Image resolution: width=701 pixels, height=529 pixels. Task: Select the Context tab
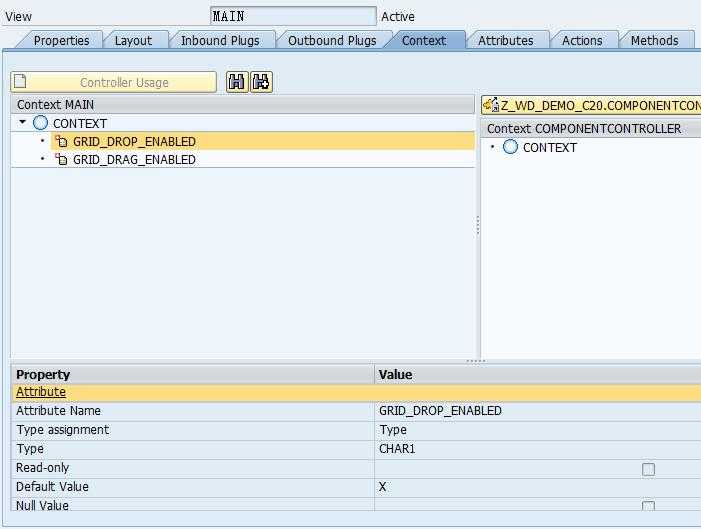click(424, 40)
